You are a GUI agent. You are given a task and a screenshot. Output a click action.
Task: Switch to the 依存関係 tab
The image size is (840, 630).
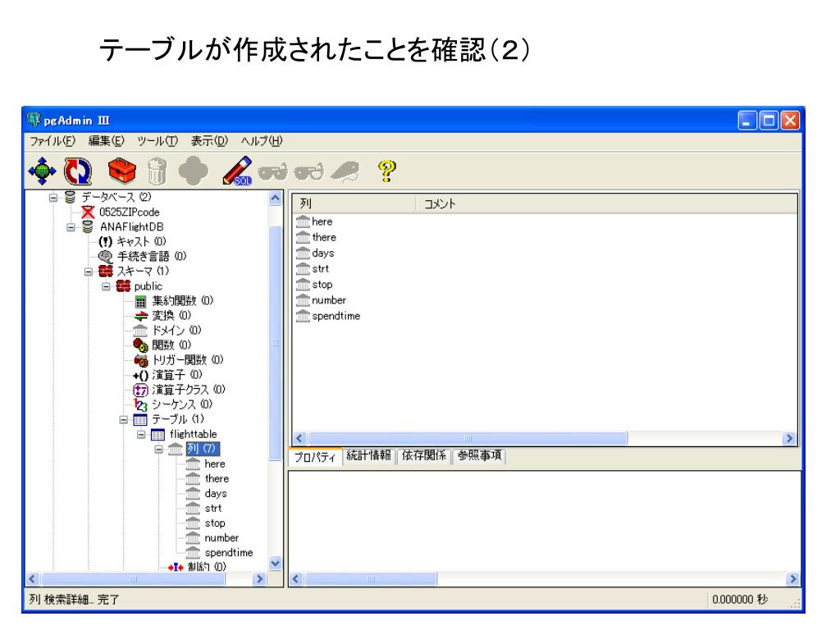tap(424, 455)
